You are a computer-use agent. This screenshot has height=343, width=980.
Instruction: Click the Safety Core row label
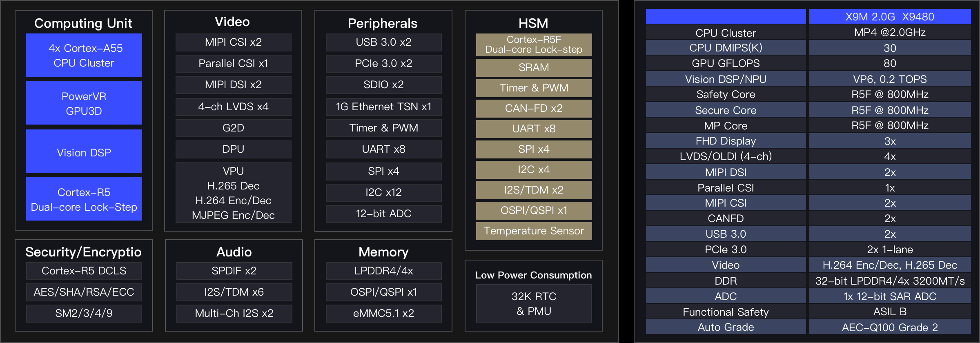726,94
